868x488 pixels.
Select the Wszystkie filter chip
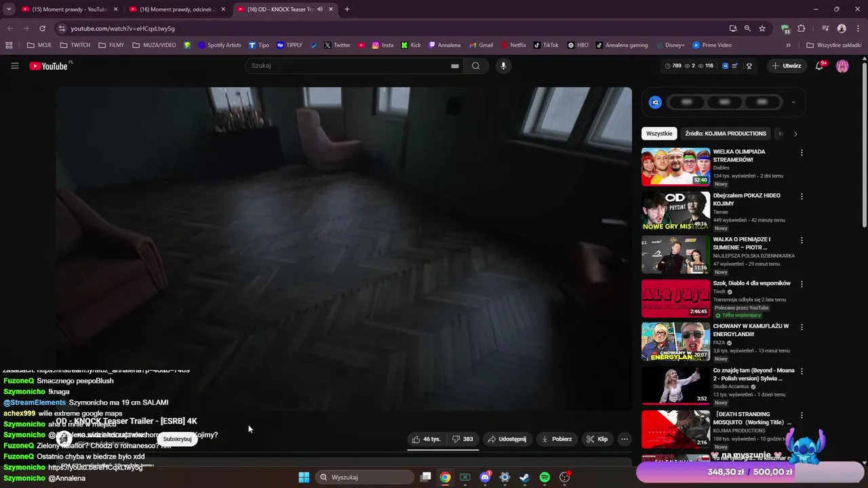(x=659, y=134)
